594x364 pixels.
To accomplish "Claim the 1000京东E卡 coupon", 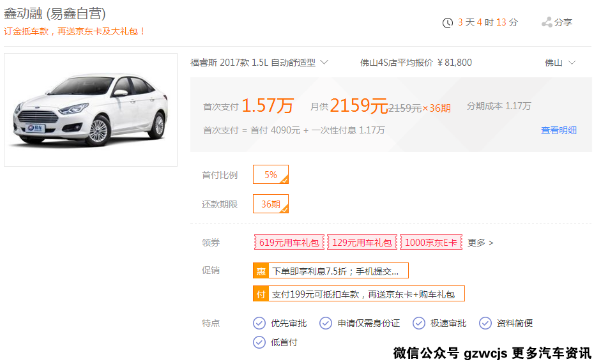I will [431, 243].
